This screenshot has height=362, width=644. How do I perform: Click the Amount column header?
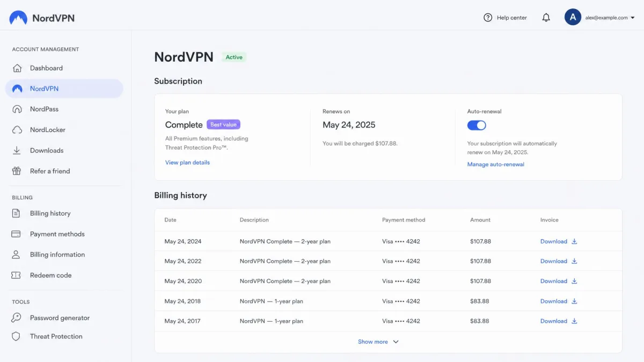pyautogui.click(x=480, y=220)
